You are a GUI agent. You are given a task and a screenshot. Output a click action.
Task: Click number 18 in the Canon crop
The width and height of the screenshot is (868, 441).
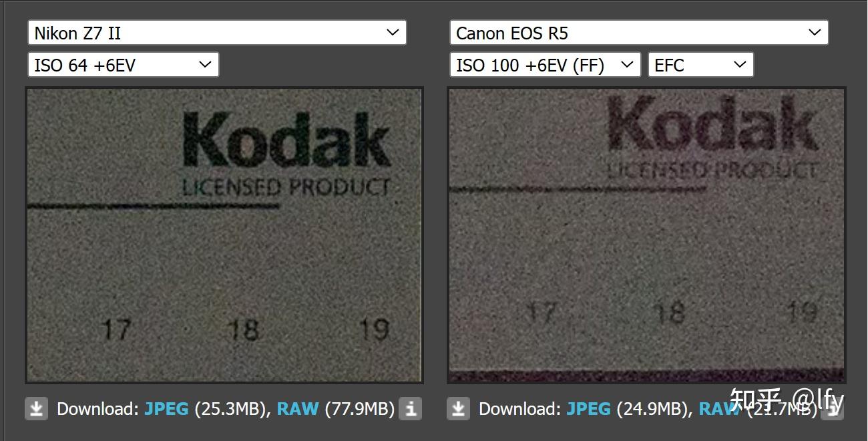pyautogui.click(x=670, y=313)
